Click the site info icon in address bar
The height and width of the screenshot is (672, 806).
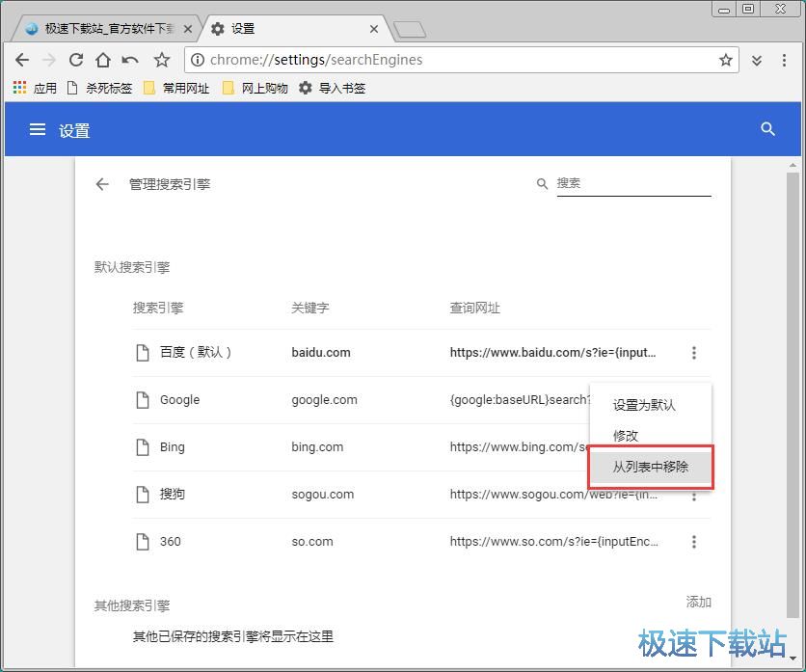(x=198, y=60)
